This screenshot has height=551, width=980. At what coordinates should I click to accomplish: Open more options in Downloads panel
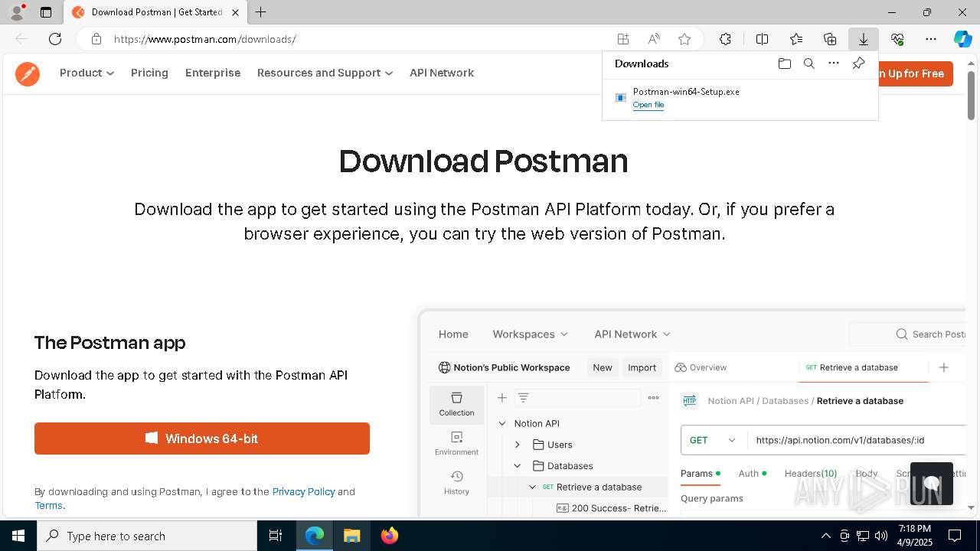coord(834,64)
